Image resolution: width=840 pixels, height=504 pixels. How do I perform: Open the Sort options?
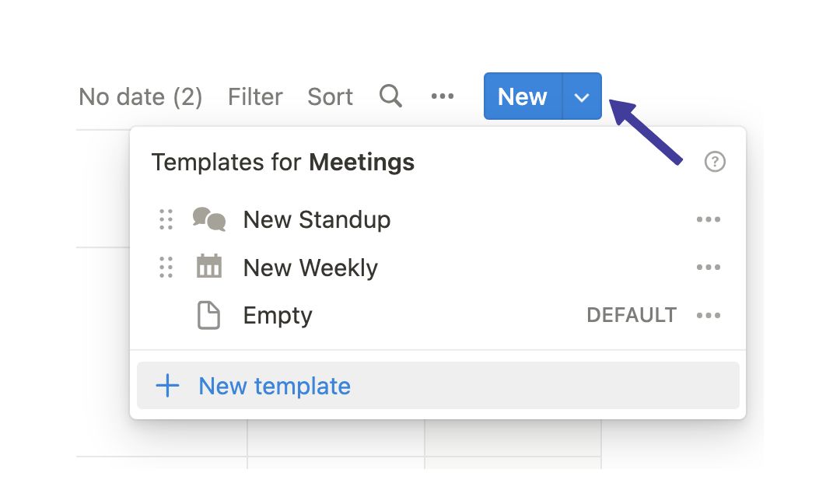(330, 96)
